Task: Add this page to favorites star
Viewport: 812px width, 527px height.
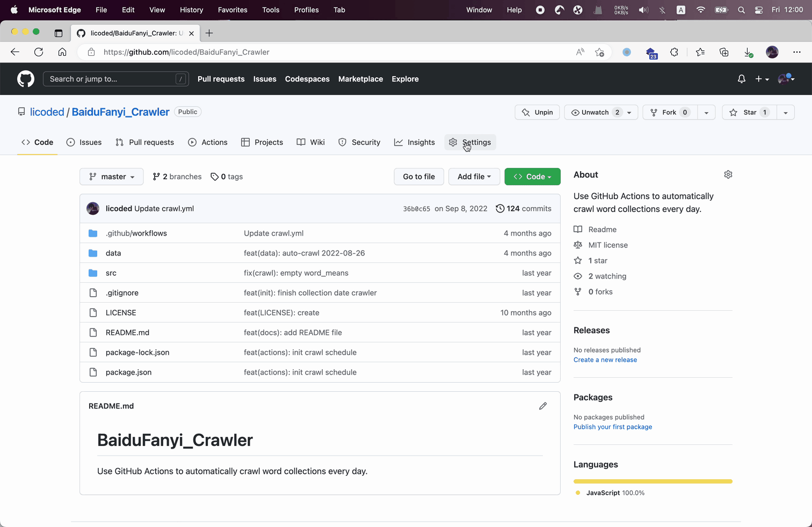Action: tap(599, 52)
